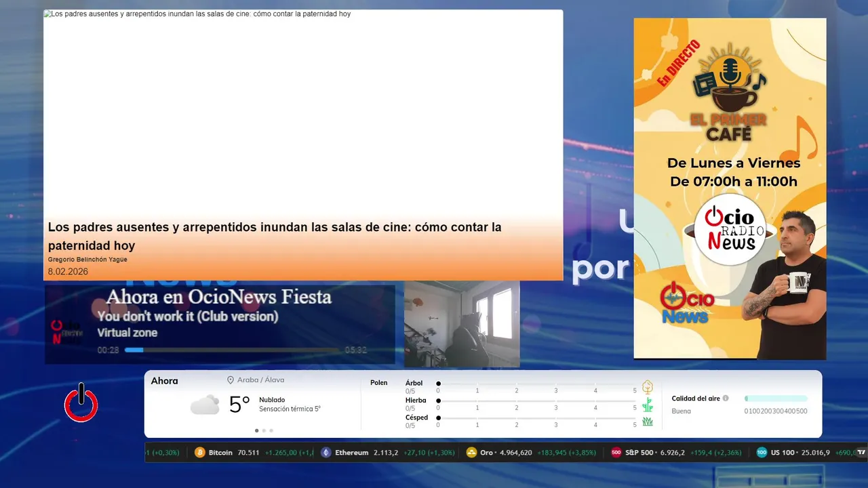Screen dimensions: 868x488
Task: Click the Oro ticker entry
Action: point(532,452)
